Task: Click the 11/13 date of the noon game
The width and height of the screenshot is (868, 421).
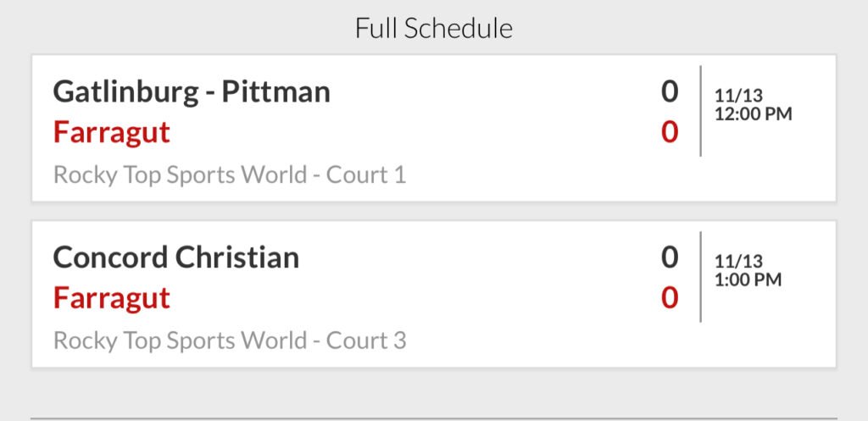Action: click(x=738, y=95)
